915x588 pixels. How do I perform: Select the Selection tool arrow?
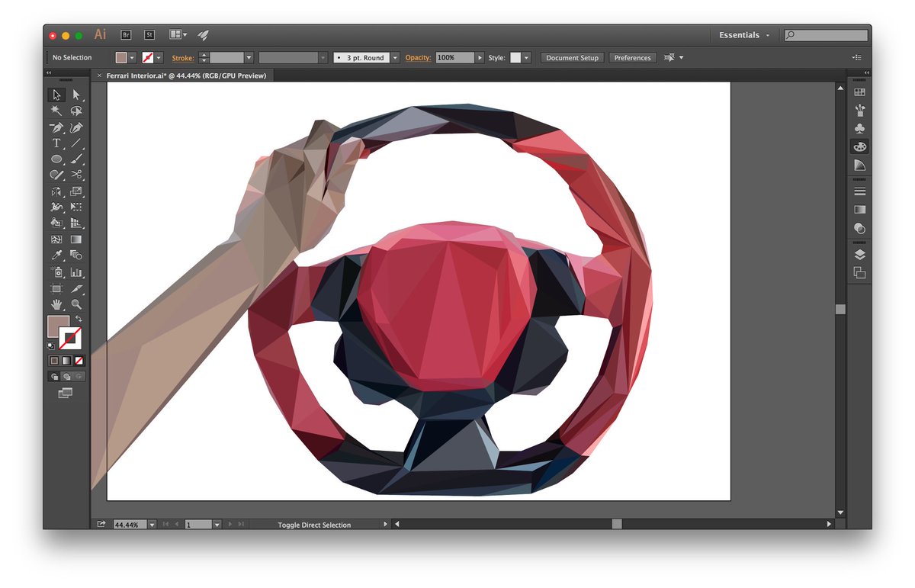56,95
